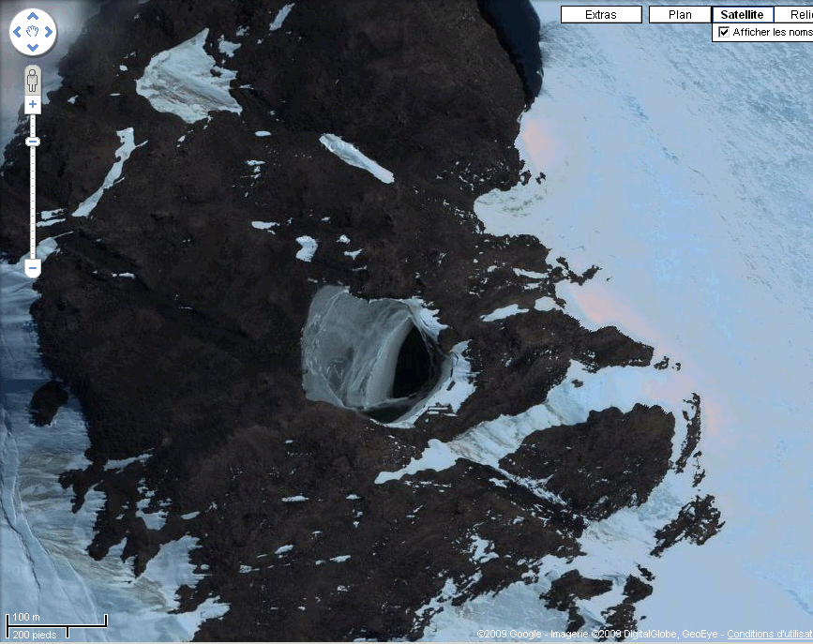813x644 pixels.
Task: Select the Satellite view tab
Action: [x=743, y=15]
